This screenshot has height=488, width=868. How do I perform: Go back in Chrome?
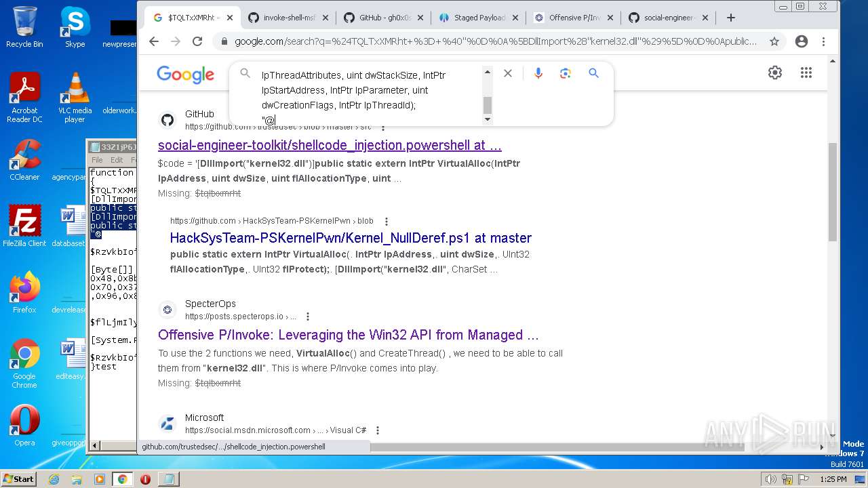point(154,41)
